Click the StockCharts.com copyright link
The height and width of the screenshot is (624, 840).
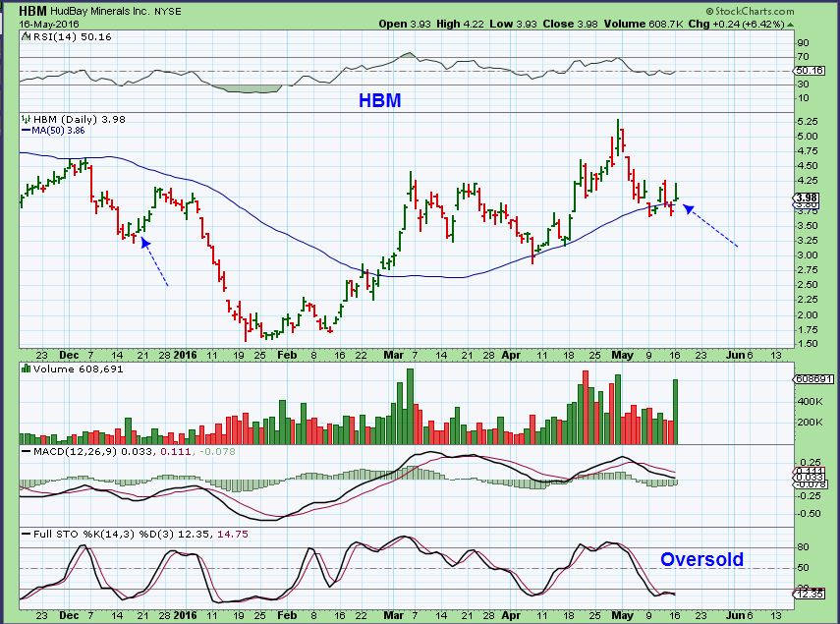tap(750, 11)
